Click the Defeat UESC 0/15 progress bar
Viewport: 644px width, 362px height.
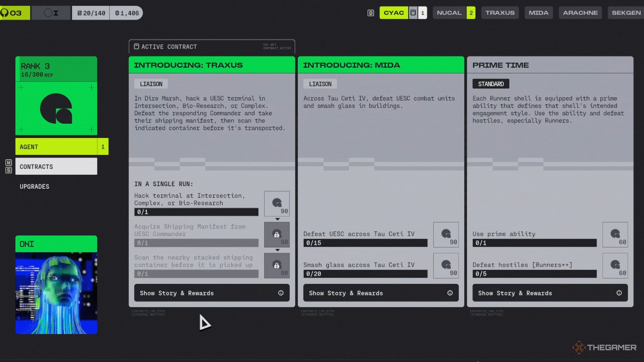click(365, 243)
